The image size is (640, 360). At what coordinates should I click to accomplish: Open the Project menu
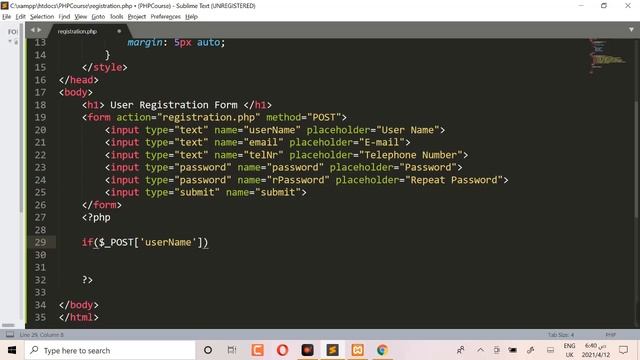coord(136,17)
